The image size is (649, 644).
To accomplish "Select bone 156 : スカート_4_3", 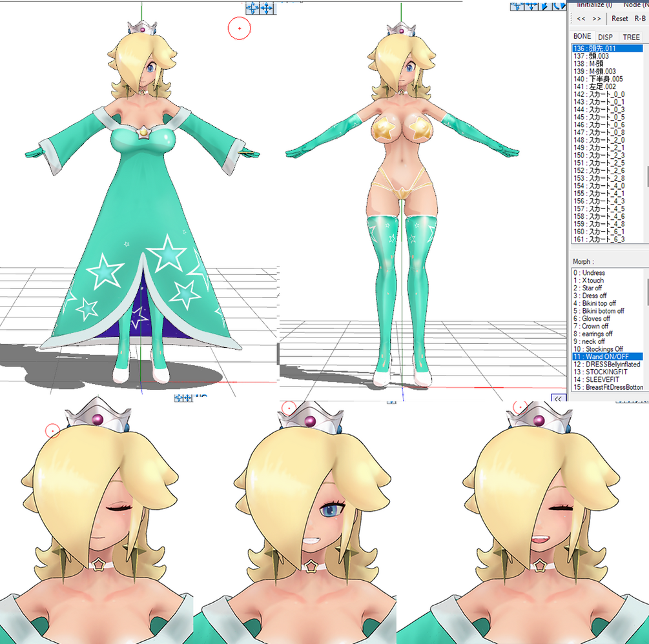I will 607,201.
